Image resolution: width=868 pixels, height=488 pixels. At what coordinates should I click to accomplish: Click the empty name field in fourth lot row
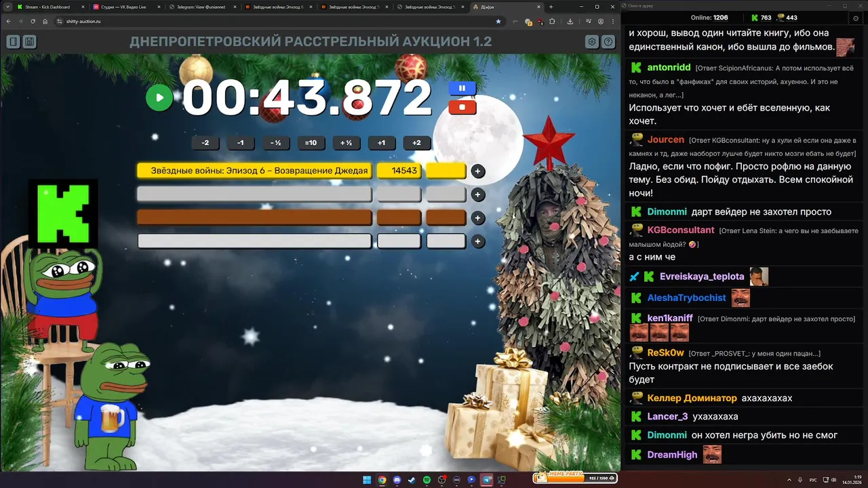click(x=254, y=241)
